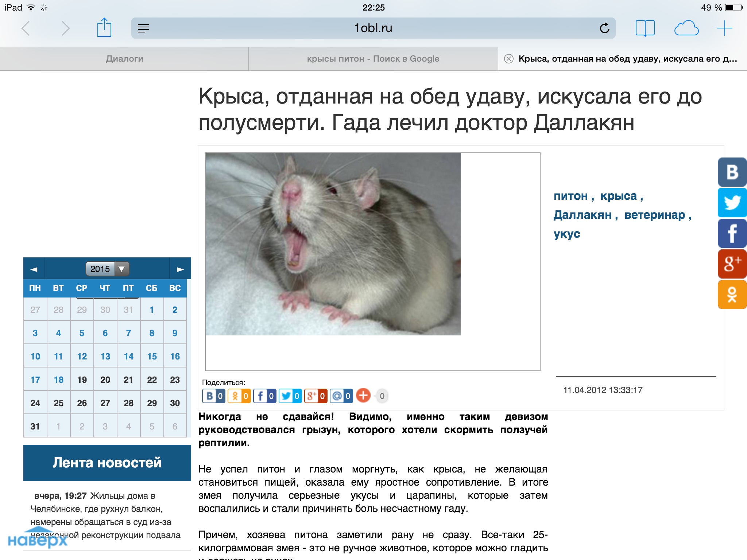Share via Twitter side button
The image size is (747, 560).
[732, 202]
